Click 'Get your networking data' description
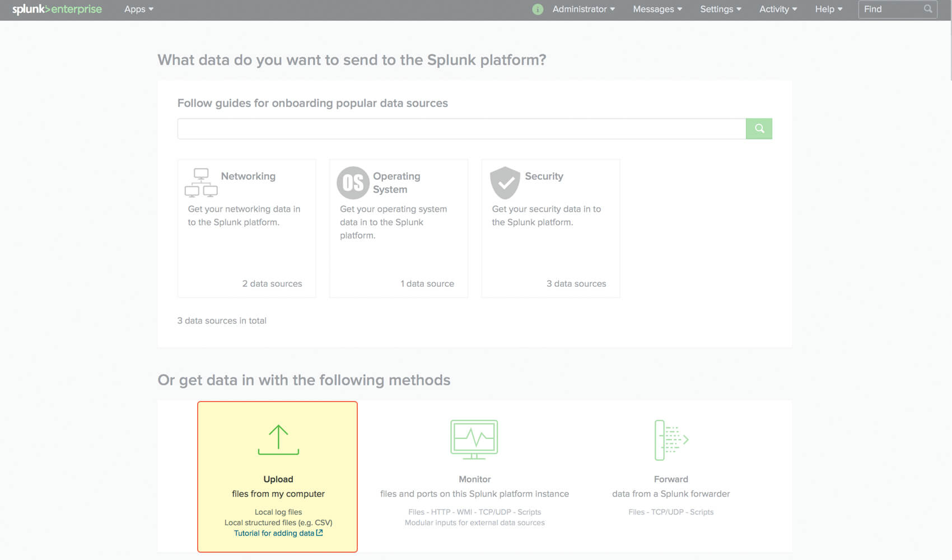Viewport: 952px width, 560px height. click(x=244, y=216)
